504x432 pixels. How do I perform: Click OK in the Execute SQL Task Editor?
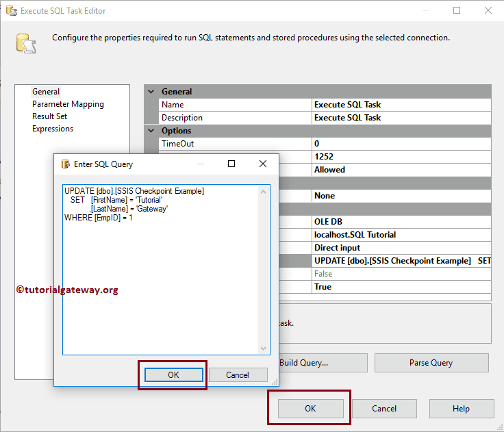[x=310, y=409]
